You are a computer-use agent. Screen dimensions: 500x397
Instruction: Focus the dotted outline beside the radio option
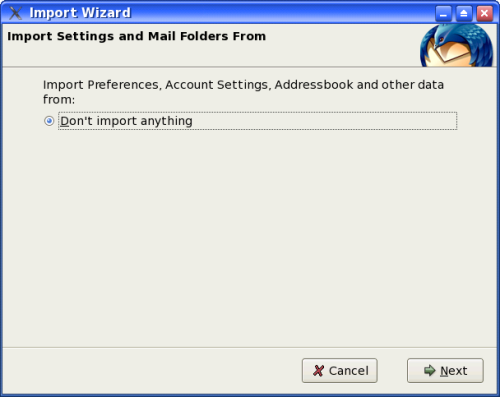(257, 121)
